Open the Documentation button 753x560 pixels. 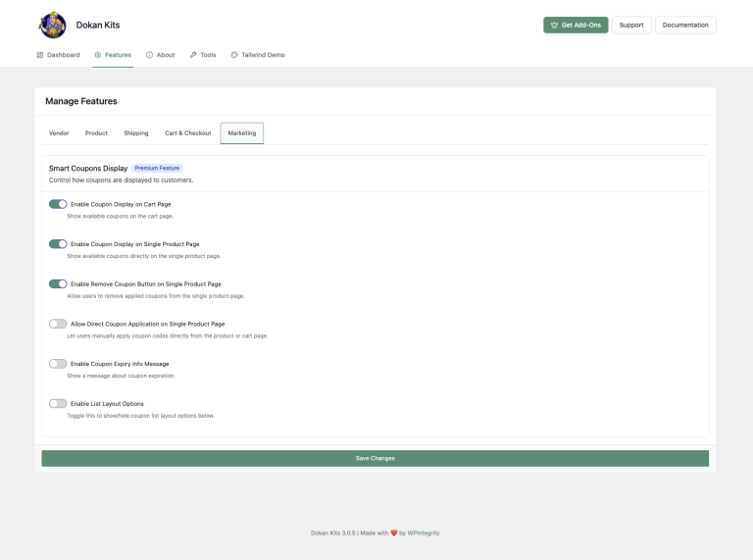tap(685, 25)
